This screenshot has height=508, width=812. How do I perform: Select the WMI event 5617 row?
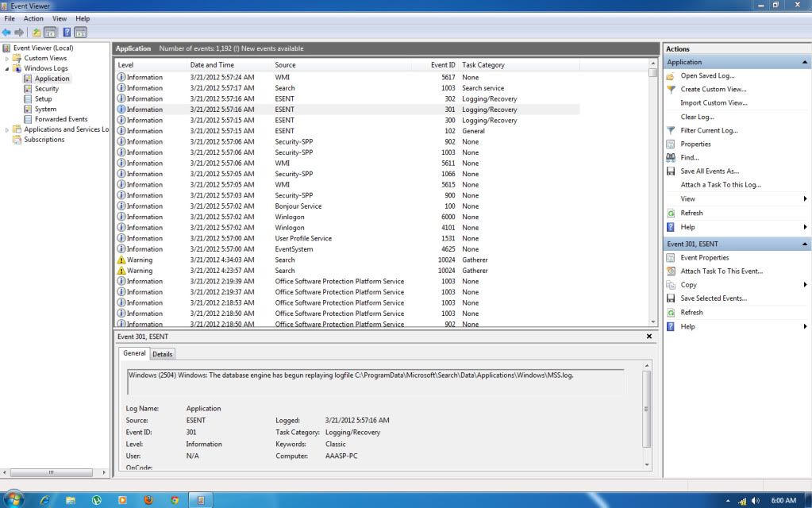[x=347, y=77]
